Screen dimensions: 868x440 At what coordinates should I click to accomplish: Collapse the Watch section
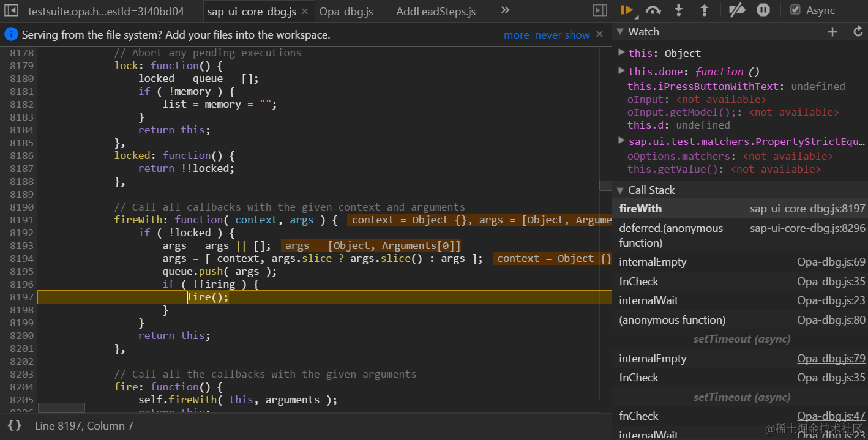620,32
